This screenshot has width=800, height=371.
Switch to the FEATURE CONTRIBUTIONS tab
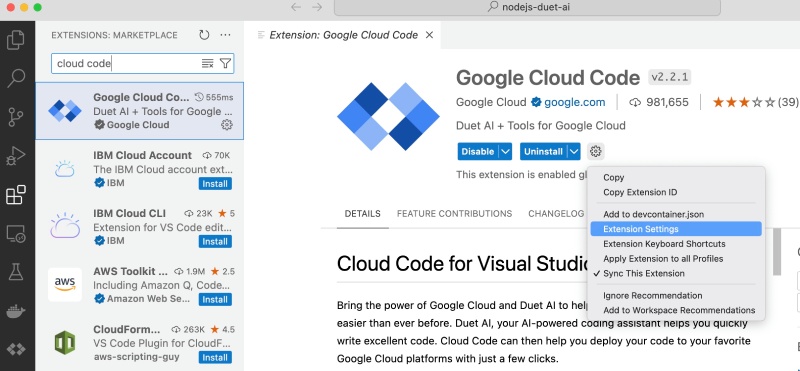(x=454, y=214)
